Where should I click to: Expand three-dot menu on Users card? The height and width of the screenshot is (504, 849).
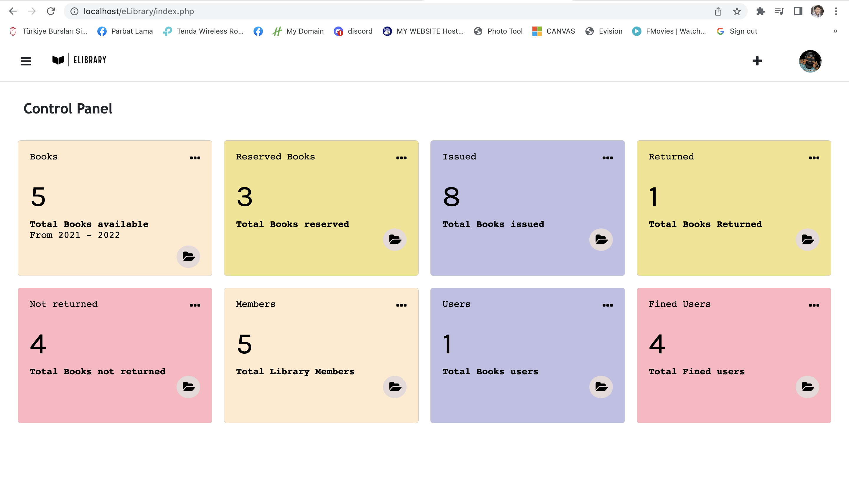[x=608, y=305]
